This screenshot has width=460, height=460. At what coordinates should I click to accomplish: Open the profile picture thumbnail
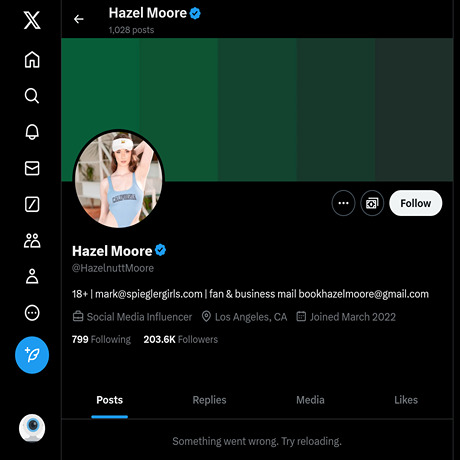click(119, 179)
